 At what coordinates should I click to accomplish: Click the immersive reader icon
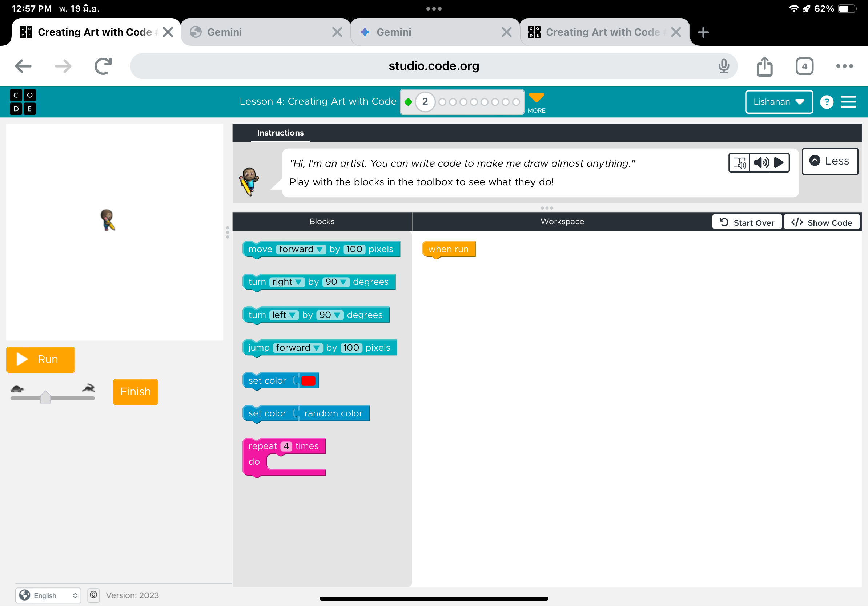(x=739, y=163)
